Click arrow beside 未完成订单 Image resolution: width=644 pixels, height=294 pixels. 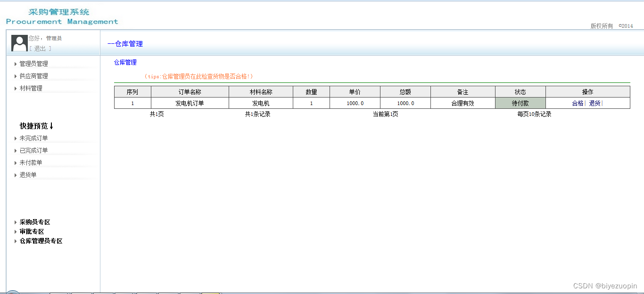point(16,139)
